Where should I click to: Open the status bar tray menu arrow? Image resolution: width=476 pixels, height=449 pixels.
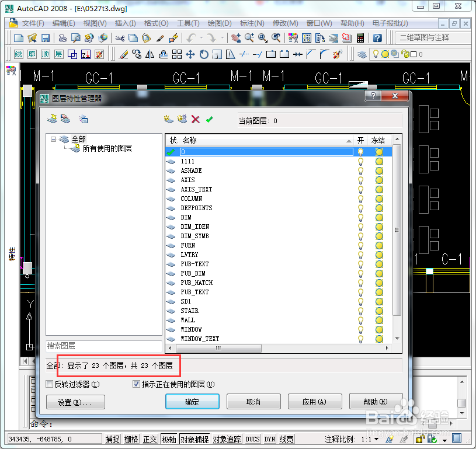pyautogui.click(x=444, y=440)
